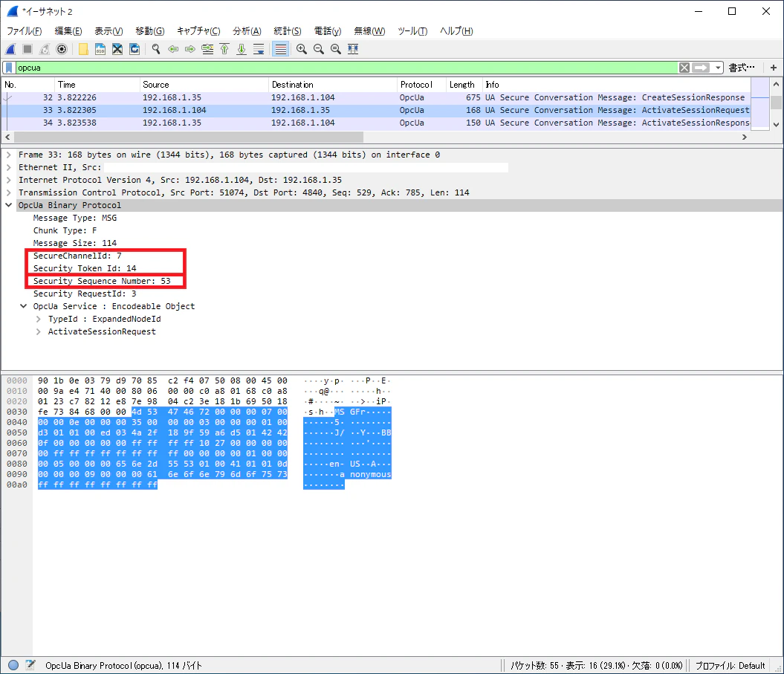Open the キャプチャ(C) menu

point(198,31)
